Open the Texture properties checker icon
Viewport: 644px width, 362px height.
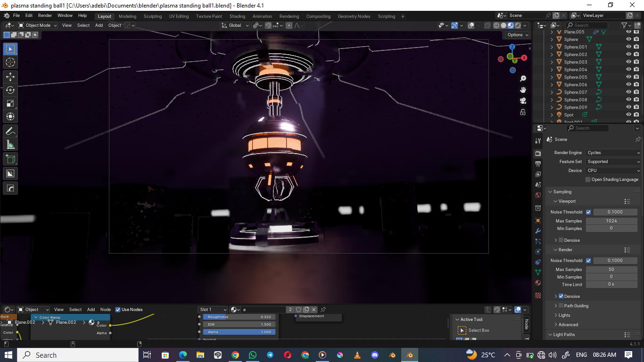[x=538, y=295]
